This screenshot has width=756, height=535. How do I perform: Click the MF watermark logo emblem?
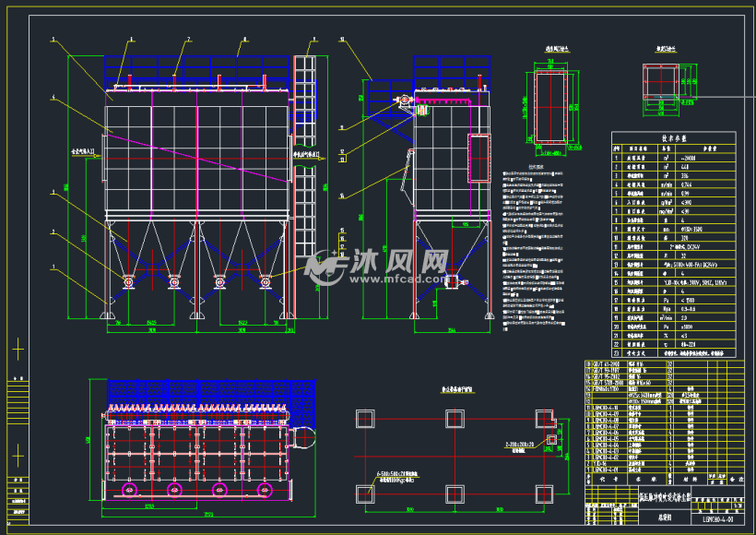tap(326, 267)
